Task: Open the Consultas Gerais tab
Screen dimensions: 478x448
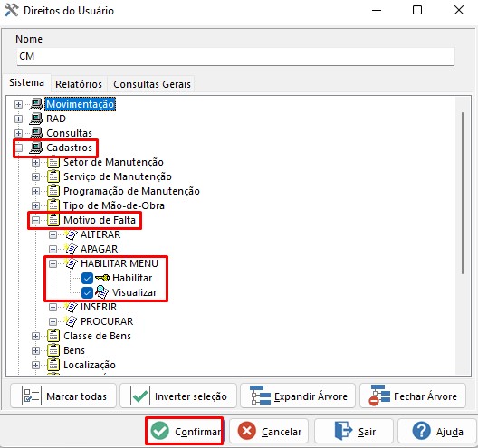Action: click(x=152, y=84)
